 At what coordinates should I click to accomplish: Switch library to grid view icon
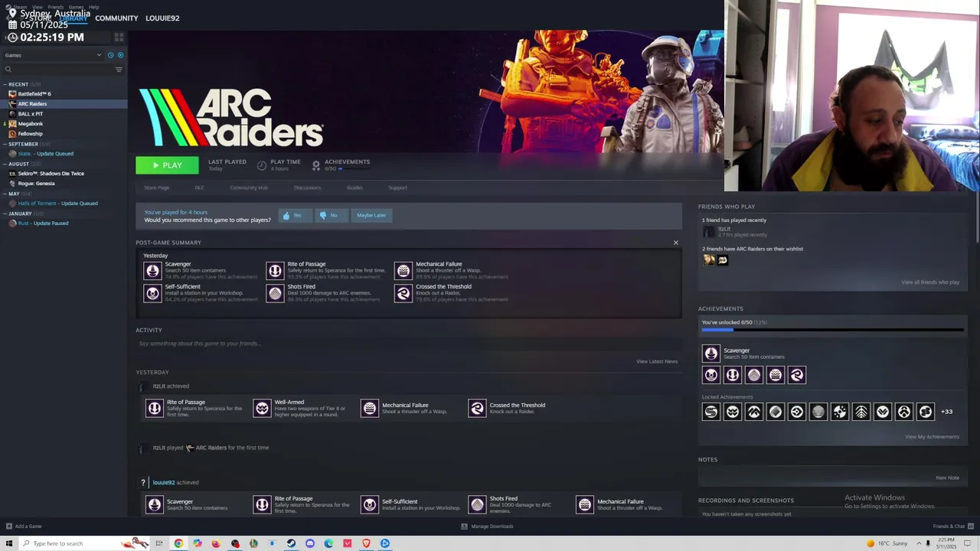[x=119, y=37]
